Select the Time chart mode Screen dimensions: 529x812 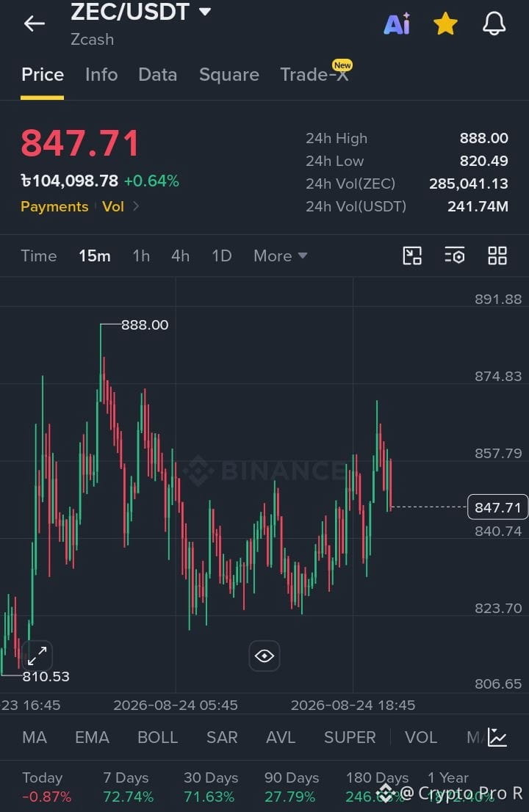[x=39, y=255]
